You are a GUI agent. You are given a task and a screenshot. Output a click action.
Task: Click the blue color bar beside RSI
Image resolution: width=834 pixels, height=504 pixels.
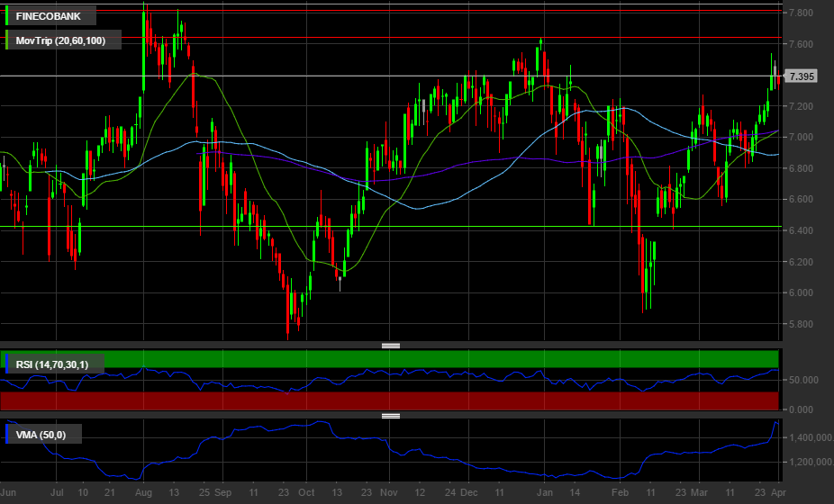[7, 364]
